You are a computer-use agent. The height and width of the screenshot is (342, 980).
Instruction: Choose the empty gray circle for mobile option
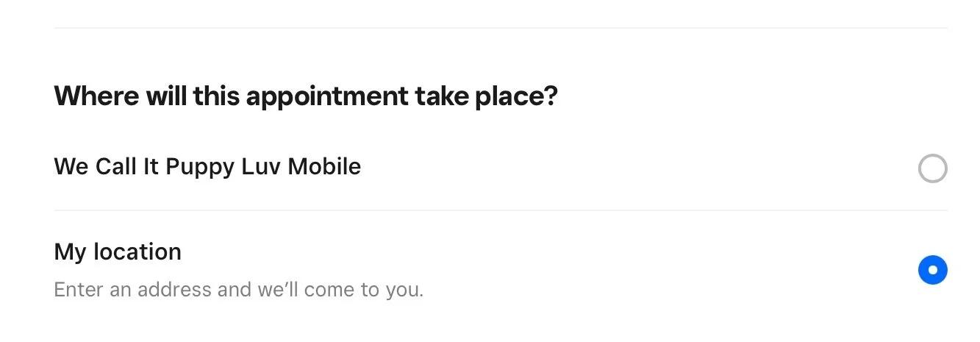click(932, 168)
